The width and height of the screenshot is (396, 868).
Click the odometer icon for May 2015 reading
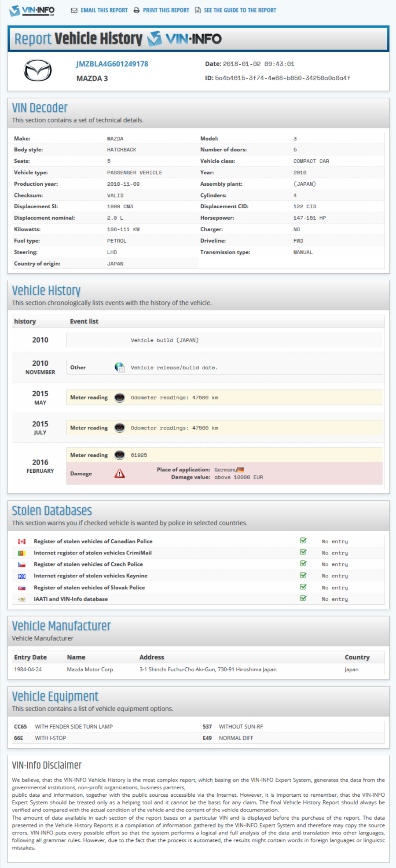click(119, 397)
